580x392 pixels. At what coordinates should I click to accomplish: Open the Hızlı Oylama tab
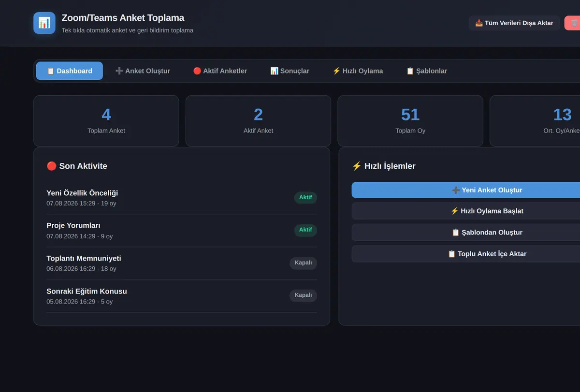coord(358,71)
